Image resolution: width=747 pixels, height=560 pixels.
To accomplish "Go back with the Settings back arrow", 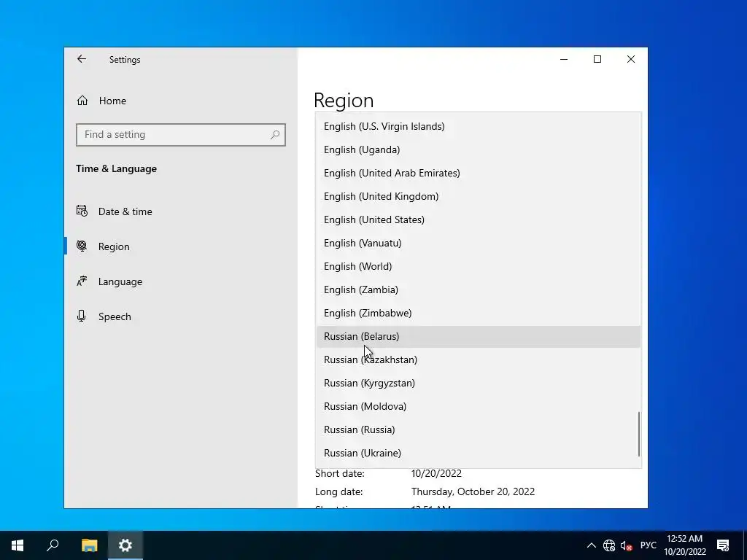I will (x=82, y=59).
